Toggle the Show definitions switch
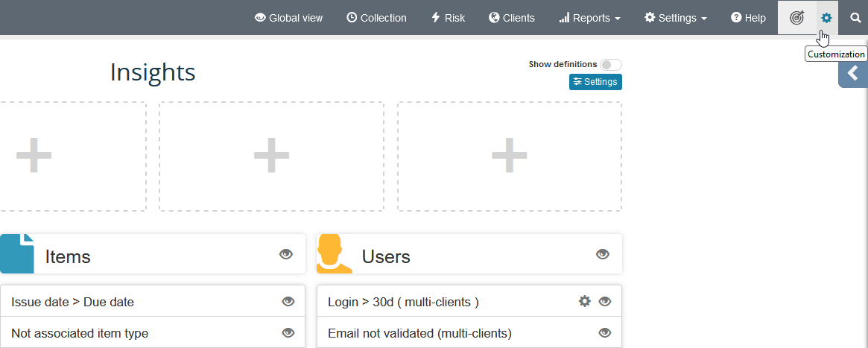This screenshot has width=868, height=348. [x=611, y=65]
